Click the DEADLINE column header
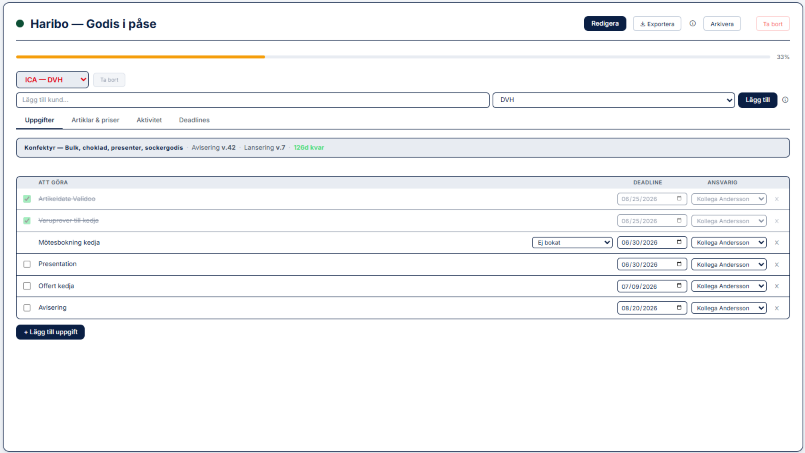This screenshot has height=453, width=805. click(647, 182)
